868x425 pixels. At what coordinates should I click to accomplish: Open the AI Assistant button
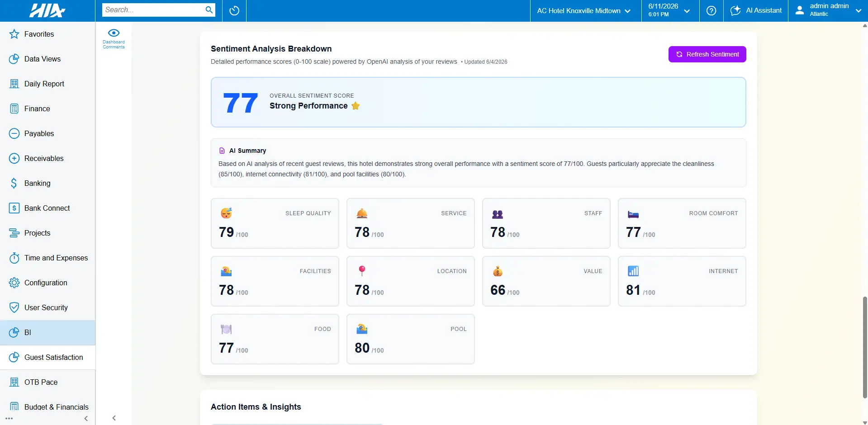(x=756, y=10)
